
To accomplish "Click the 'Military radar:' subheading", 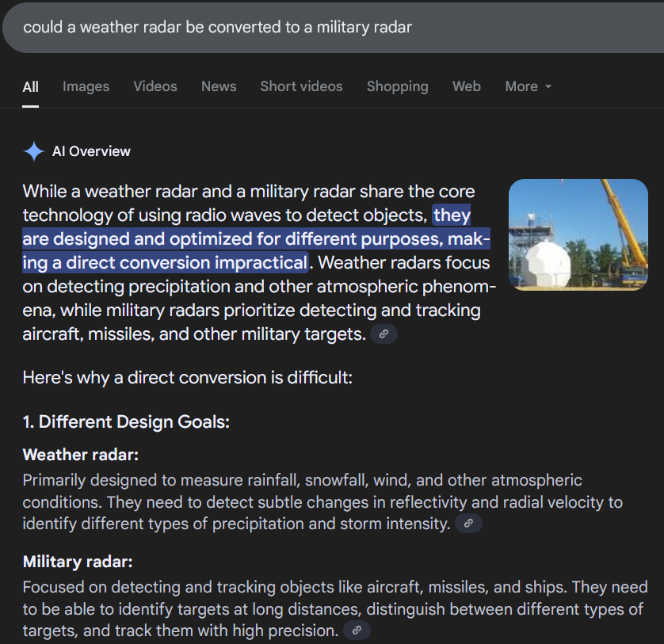I will pos(78,562).
